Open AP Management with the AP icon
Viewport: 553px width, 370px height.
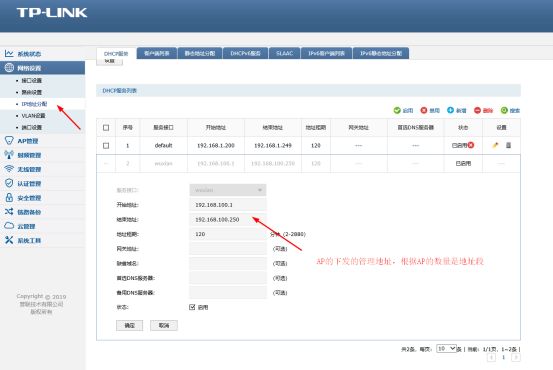coord(22,141)
